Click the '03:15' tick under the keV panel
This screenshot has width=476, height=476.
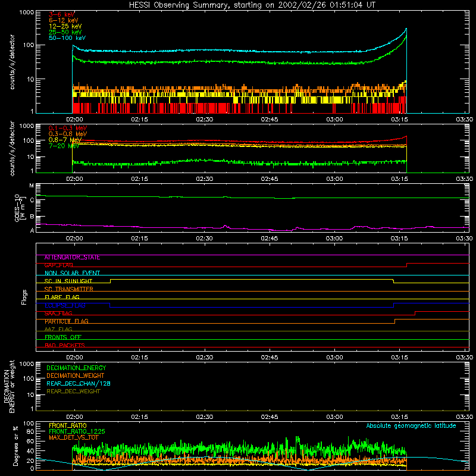coord(399,120)
